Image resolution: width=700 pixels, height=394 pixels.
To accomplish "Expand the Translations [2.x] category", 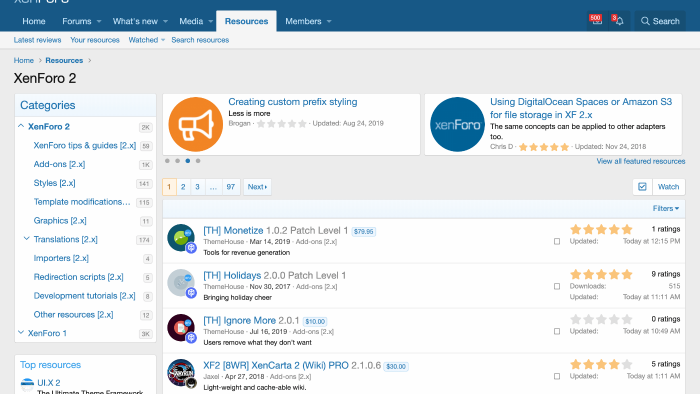I will tap(26, 239).
